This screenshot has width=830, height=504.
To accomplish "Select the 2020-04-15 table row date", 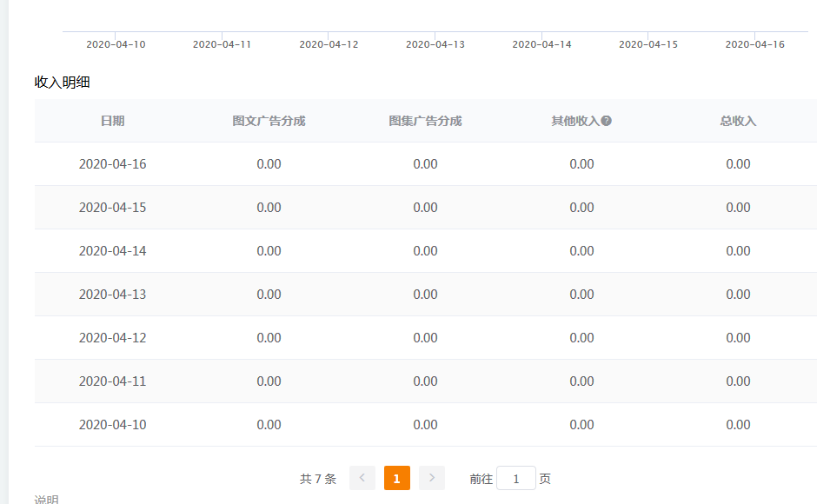I will coord(112,208).
